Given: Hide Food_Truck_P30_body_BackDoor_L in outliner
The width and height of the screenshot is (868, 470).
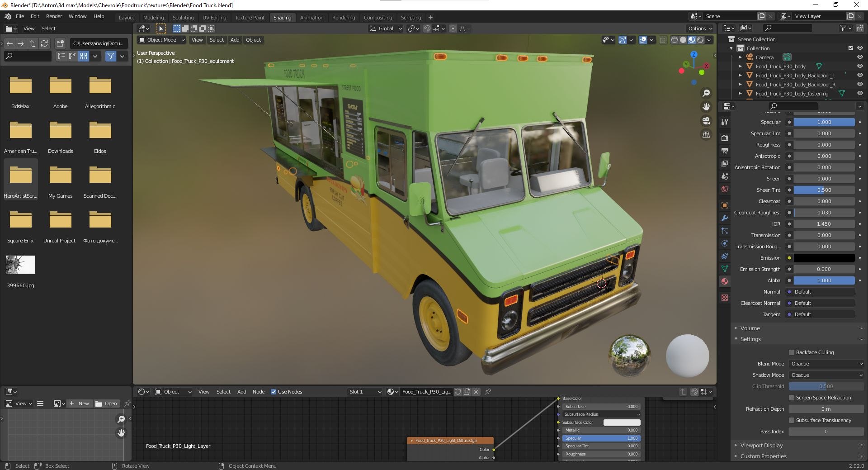Looking at the screenshot, I should [x=860, y=76].
